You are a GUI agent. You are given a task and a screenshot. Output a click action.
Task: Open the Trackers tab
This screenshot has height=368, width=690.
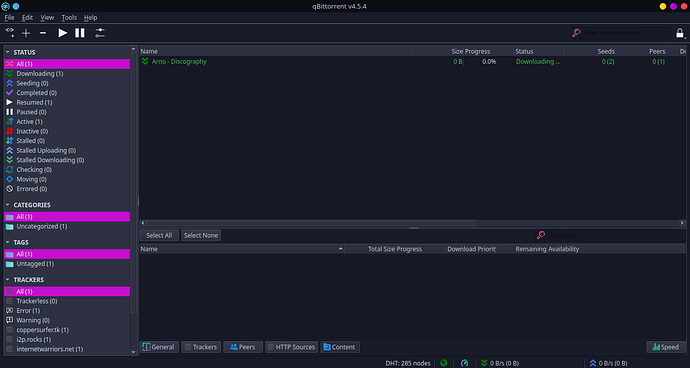[201, 347]
